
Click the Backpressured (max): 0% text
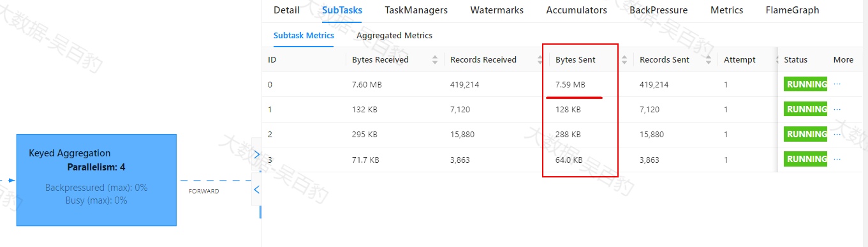pos(96,188)
